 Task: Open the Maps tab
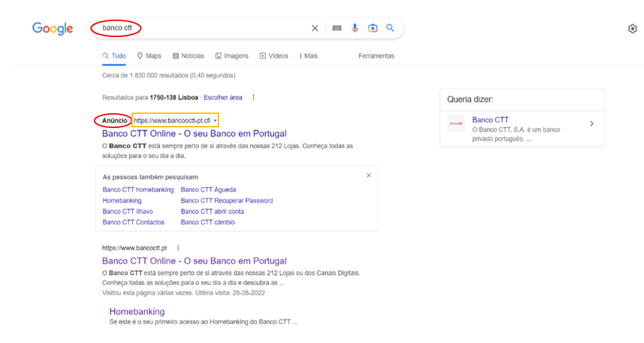[149, 56]
